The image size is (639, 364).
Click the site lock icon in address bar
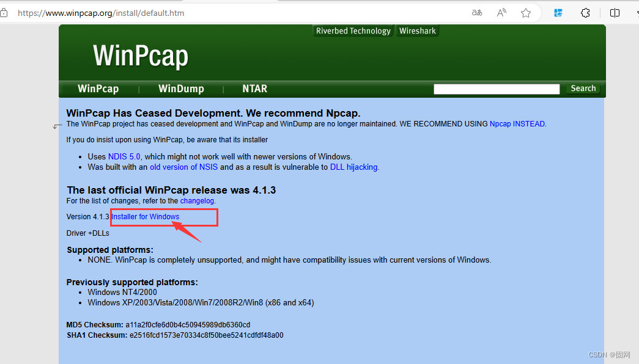click(4, 13)
